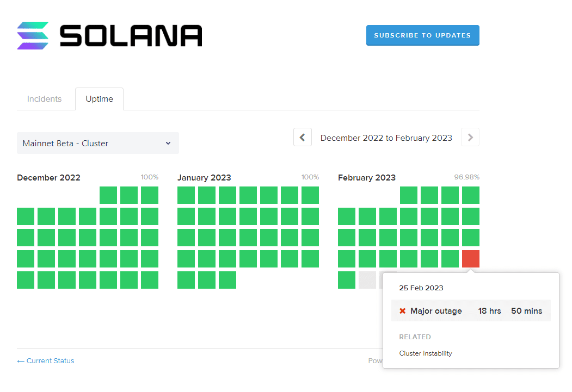Screen dimensions: 572x392
Task: Select the Uptime tab
Action: coord(100,99)
